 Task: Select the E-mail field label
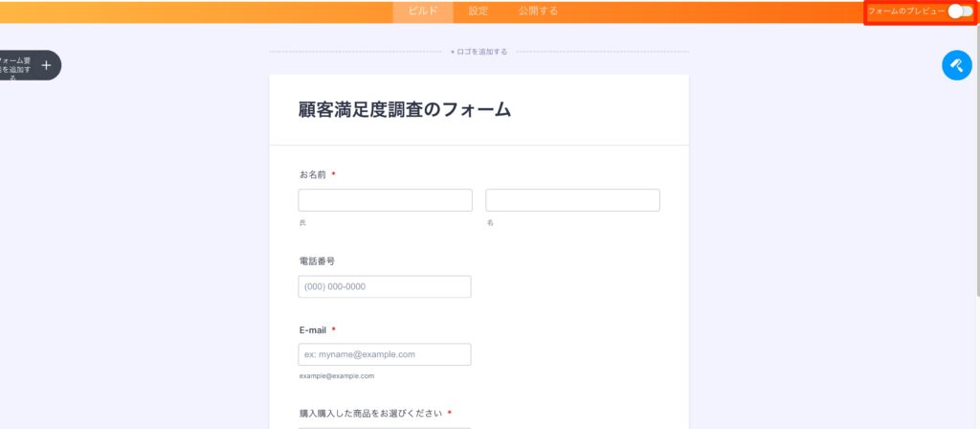click(313, 329)
